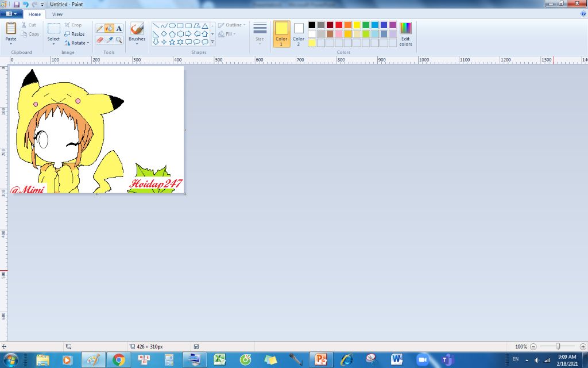Pick the Right triangle shape

point(156,34)
